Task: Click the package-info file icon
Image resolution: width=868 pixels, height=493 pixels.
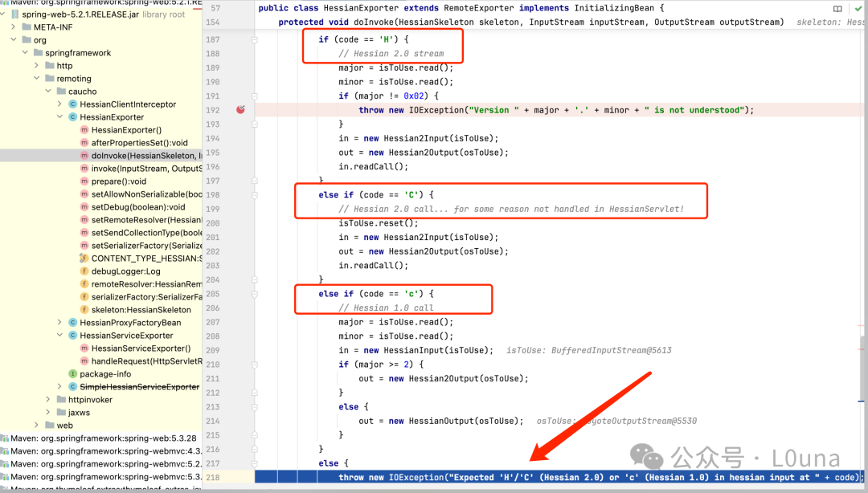Action: [72, 374]
